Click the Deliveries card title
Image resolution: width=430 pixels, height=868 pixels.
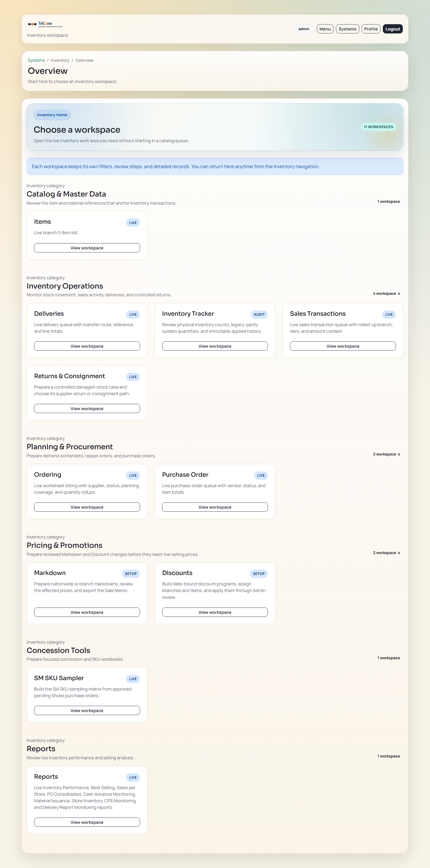pos(49,314)
